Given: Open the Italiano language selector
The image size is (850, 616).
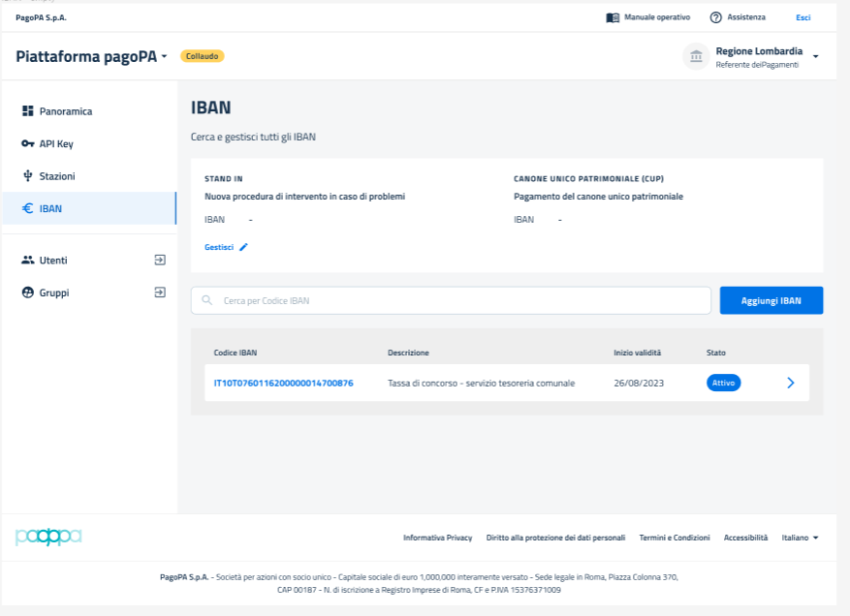Looking at the screenshot, I should (x=800, y=538).
